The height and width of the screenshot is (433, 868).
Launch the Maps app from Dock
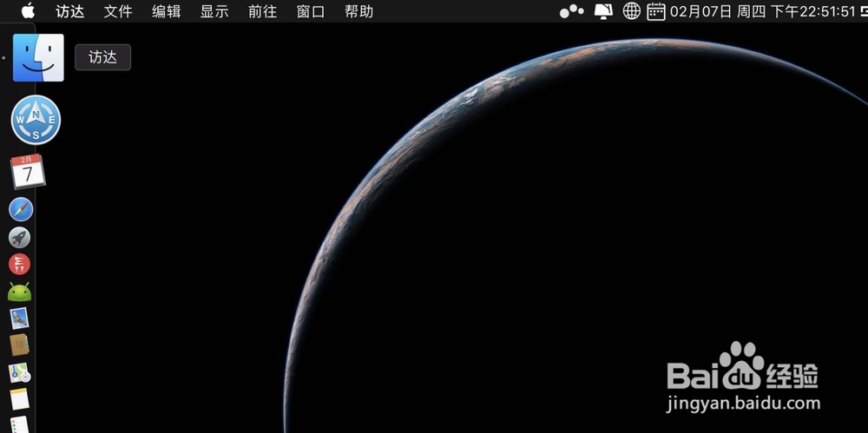pyautogui.click(x=19, y=373)
